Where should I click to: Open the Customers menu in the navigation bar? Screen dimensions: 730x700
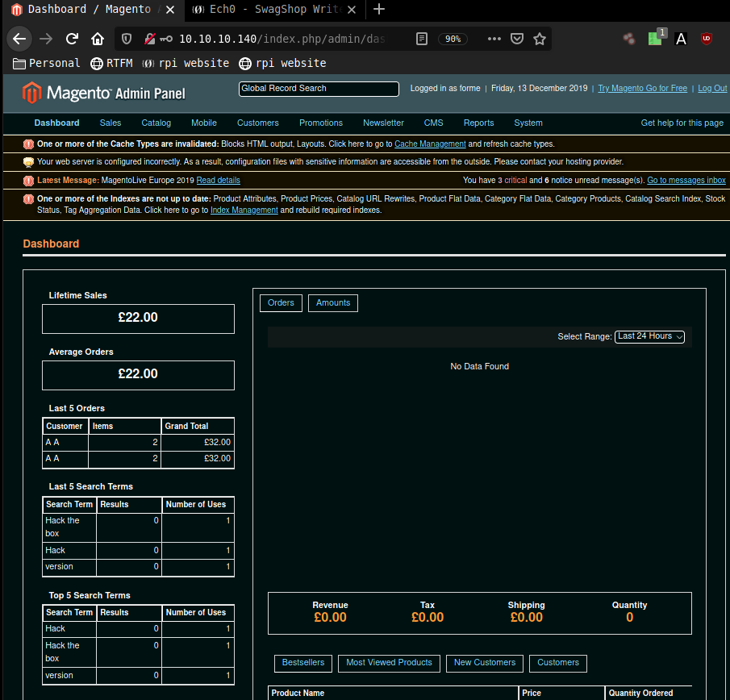(x=258, y=123)
